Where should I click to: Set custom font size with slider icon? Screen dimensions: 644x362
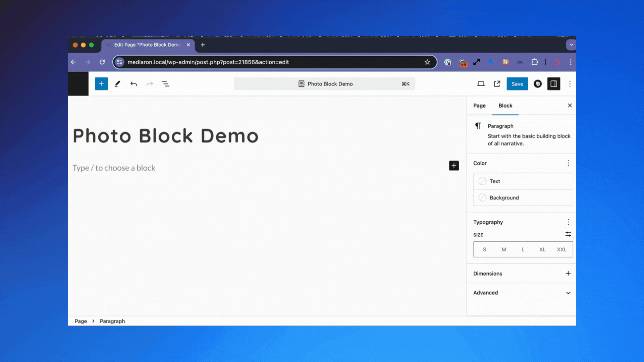[x=568, y=234]
